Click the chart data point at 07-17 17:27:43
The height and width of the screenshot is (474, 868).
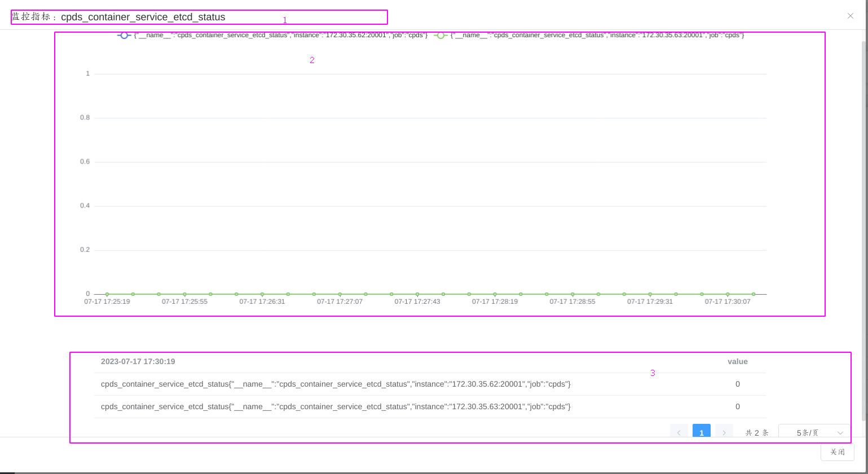click(417, 294)
